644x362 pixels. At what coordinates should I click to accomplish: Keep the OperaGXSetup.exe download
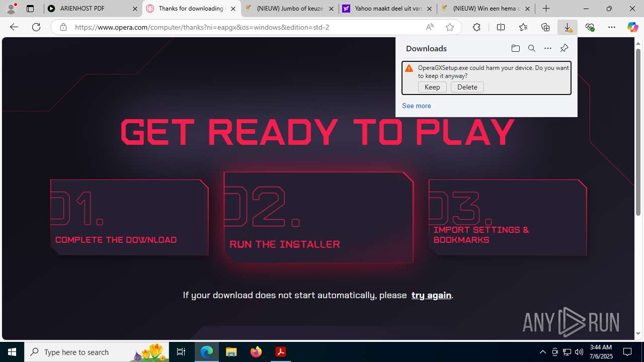[x=432, y=87]
